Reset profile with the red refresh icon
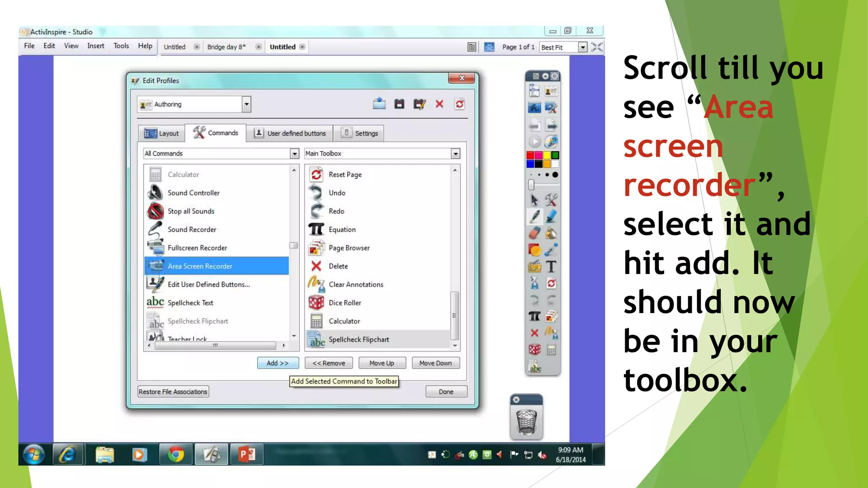 coord(459,104)
